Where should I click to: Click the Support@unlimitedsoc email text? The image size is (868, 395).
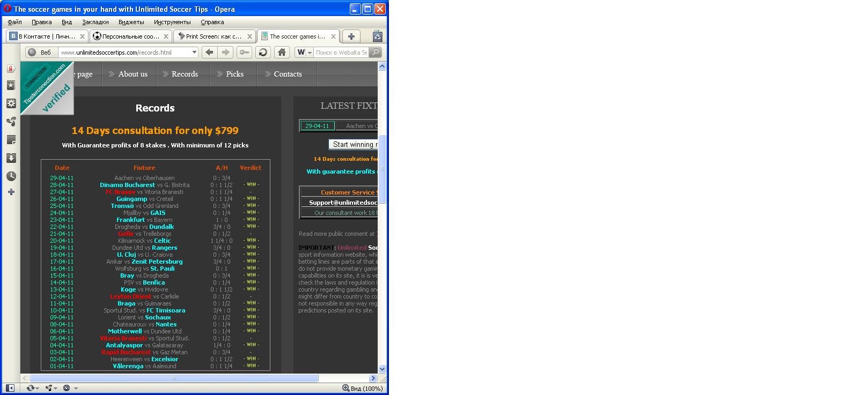(343, 203)
